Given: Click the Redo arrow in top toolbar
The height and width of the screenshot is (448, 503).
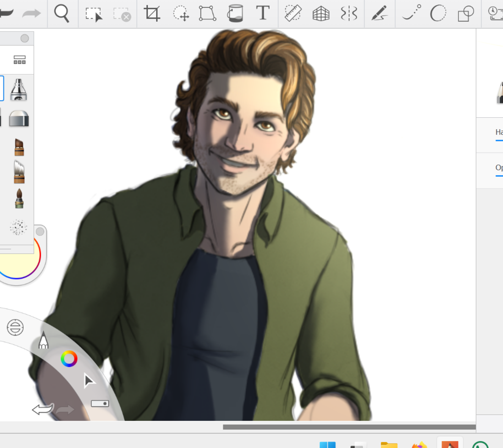Looking at the screenshot, I should (31, 13).
